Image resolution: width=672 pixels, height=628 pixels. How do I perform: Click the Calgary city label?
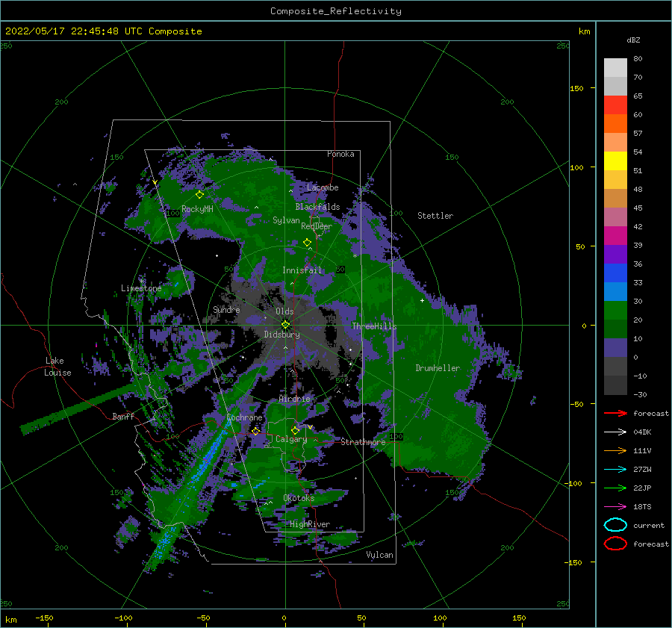[291, 439]
